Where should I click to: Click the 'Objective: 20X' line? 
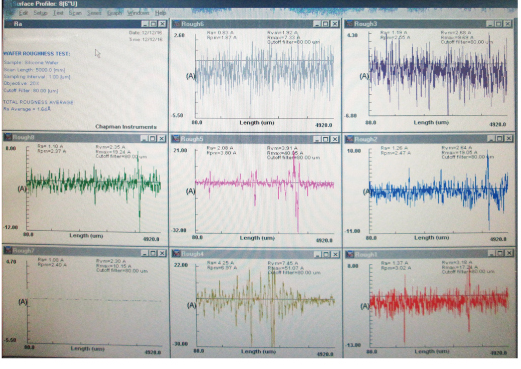pyautogui.click(x=21, y=83)
